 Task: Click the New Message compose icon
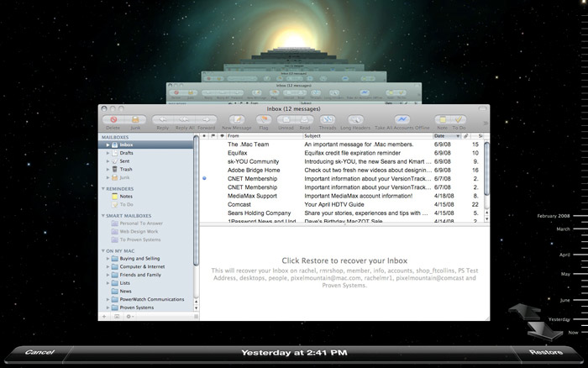pos(237,119)
